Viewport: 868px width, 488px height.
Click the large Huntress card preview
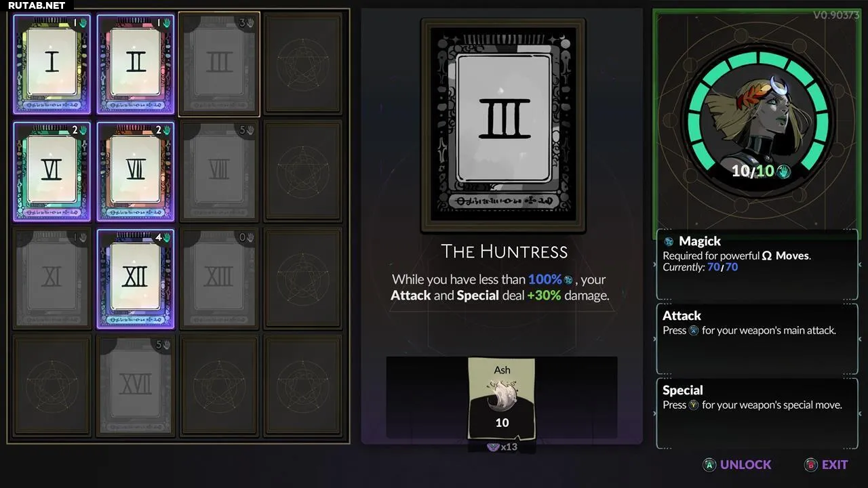[x=503, y=125]
